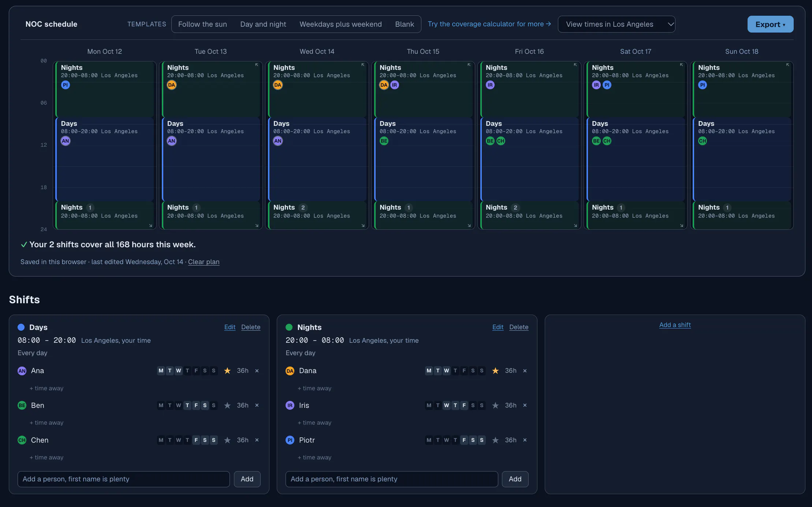The height and width of the screenshot is (507, 812).
Task: Remove Iris with the x icon
Action: click(525, 405)
